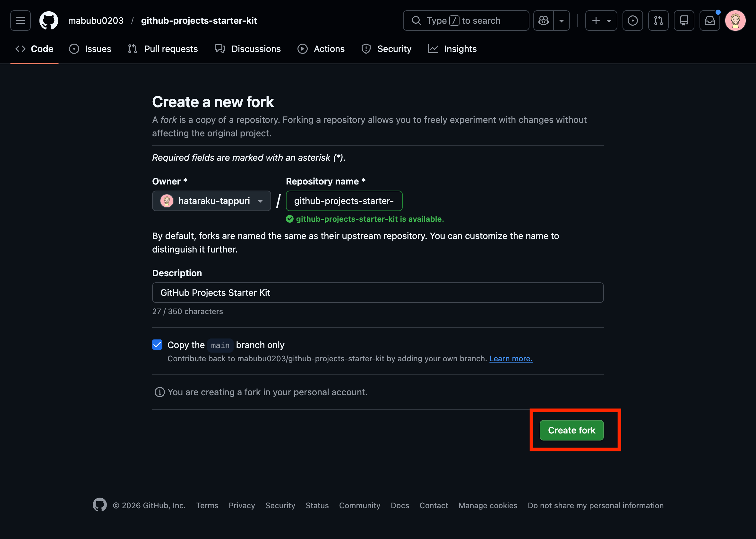Open the Community footer link
Viewport: 756px width, 539px height.
tap(359, 505)
